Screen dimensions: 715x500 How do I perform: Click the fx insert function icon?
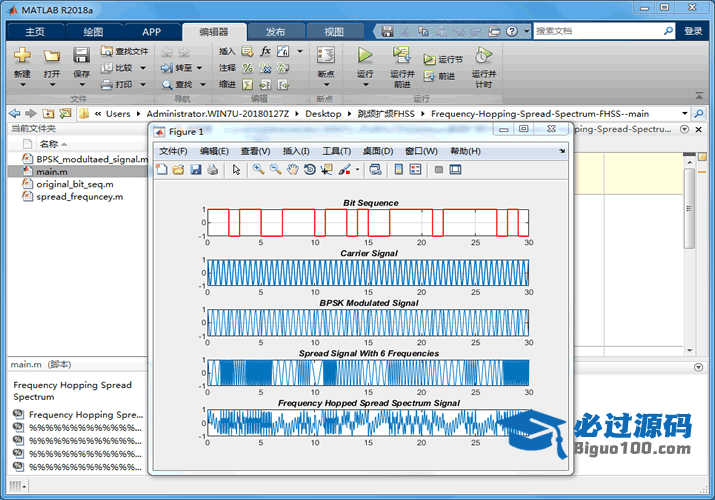click(x=265, y=51)
